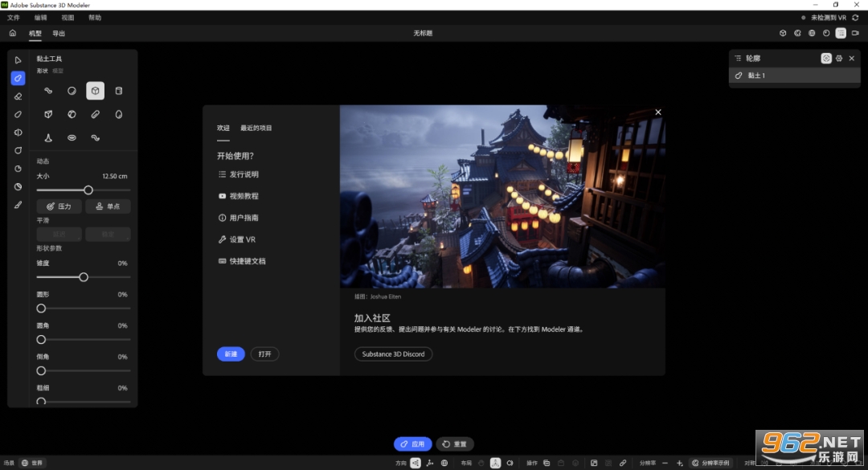Adjust the 圆形 slider handle
The height and width of the screenshot is (470, 868).
(x=41, y=309)
